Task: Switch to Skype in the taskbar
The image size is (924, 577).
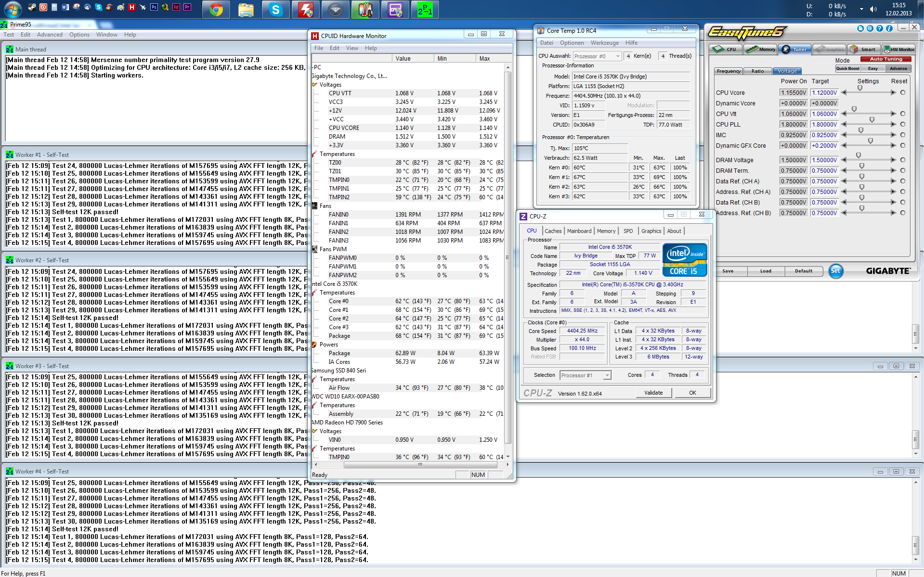Action: pos(276,10)
